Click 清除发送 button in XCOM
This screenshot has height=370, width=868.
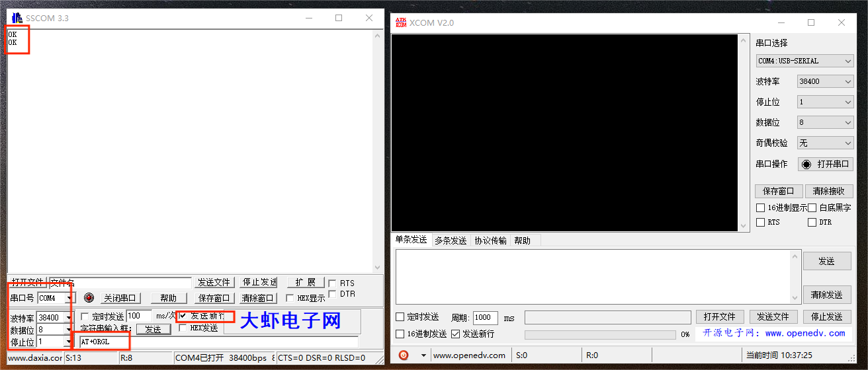point(827,295)
